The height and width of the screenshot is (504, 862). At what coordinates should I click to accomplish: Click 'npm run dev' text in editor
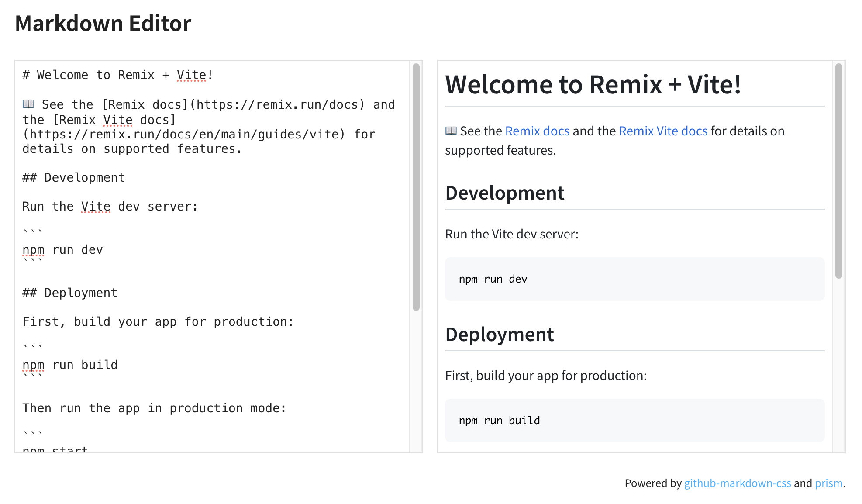(63, 250)
